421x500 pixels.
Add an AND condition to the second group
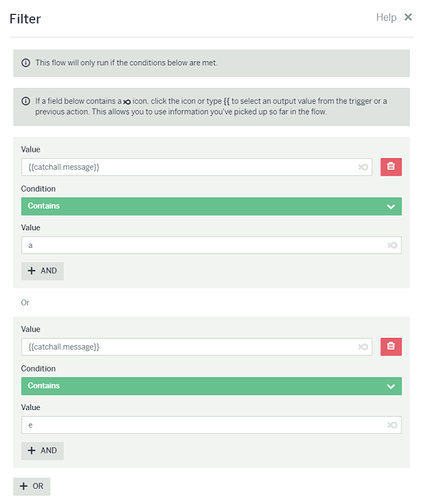click(42, 451)
